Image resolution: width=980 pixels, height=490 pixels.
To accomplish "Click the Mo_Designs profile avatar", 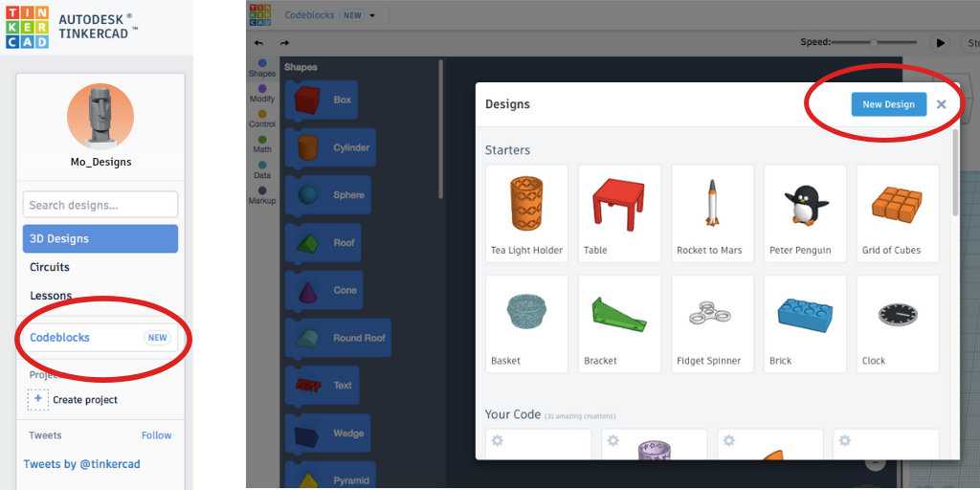I will (100, 117).
